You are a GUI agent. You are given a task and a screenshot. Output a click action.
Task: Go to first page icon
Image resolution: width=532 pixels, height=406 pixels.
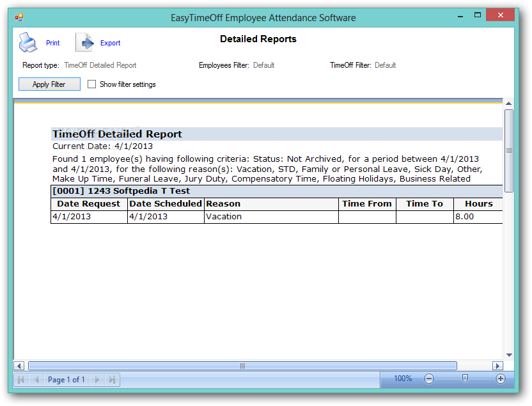pyautogui.click(x=20, y=380)
